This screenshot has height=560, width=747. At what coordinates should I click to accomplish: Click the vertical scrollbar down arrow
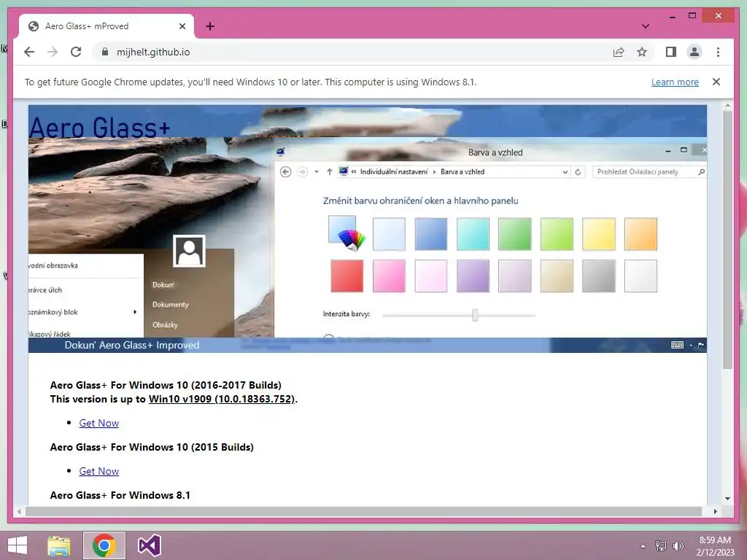point(727,499)
